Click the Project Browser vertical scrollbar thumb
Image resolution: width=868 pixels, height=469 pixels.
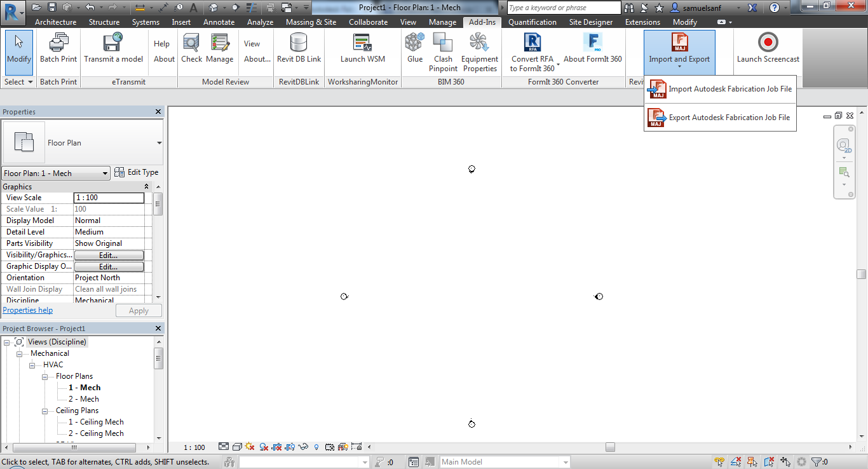[x=158, y=360]
